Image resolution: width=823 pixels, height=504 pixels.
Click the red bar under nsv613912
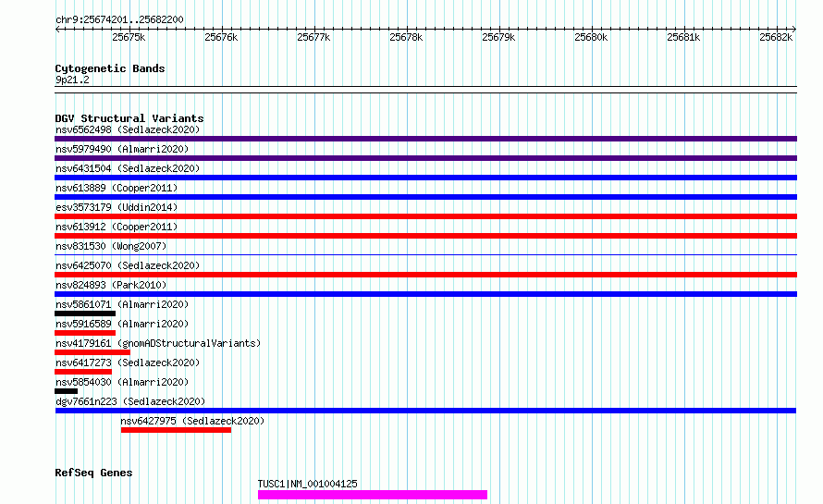click(x=425, y=236)
